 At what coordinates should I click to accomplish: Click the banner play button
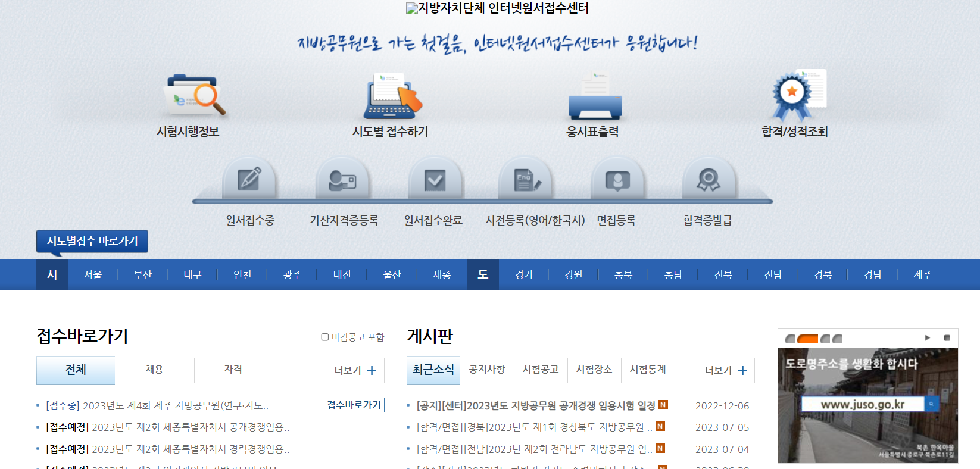[928, 338]
